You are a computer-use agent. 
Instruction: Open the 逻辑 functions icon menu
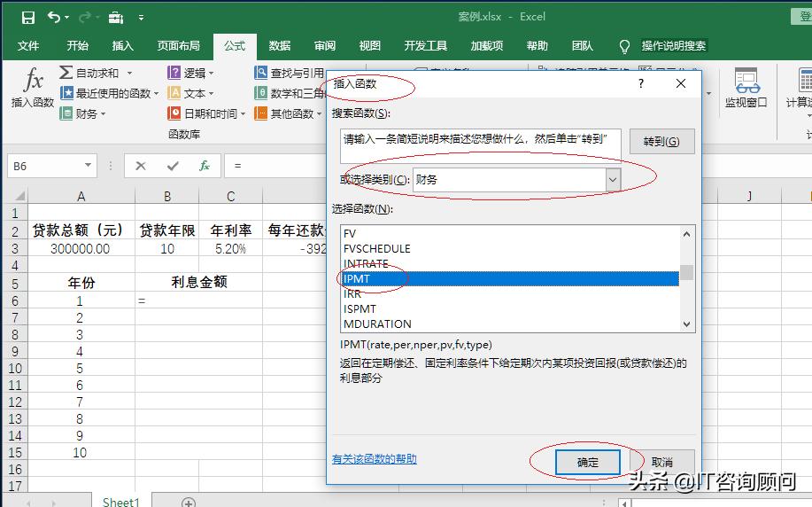coord(174,73)
